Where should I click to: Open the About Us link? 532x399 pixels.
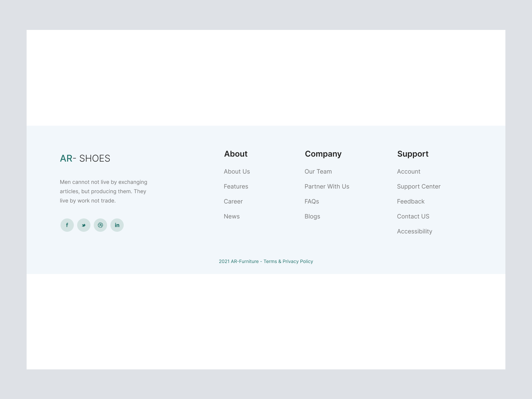pos(237,172)
